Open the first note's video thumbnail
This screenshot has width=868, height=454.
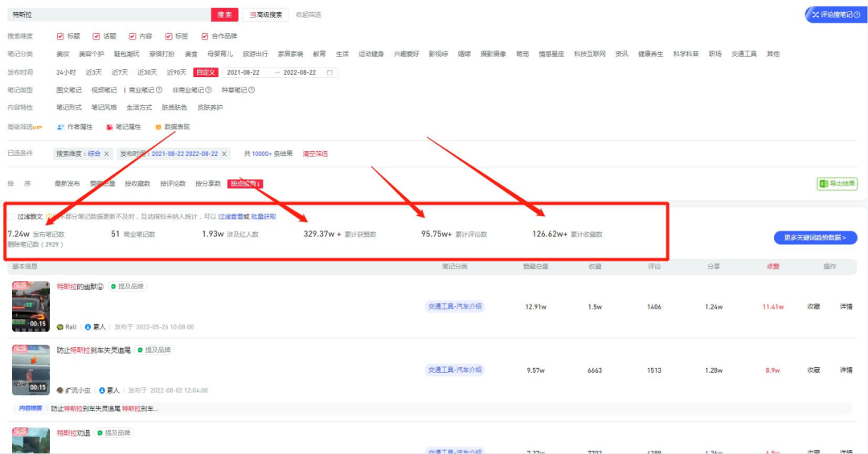click(x=31, y=306)
